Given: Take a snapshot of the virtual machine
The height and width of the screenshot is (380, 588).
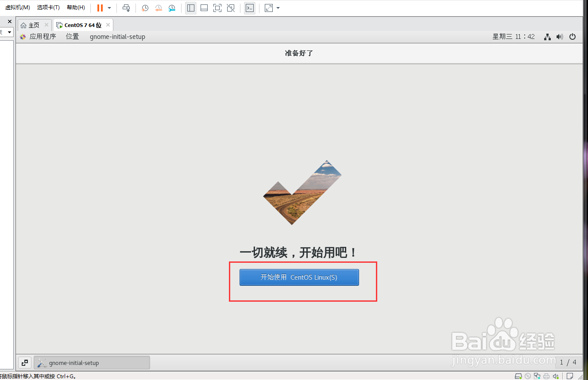Looking at the screenshot, I should tap(145, 8).
